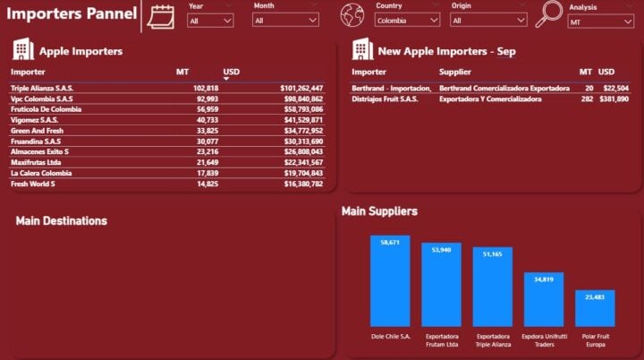Select the Polar Fruit Europa bar

tap(595, 308)
